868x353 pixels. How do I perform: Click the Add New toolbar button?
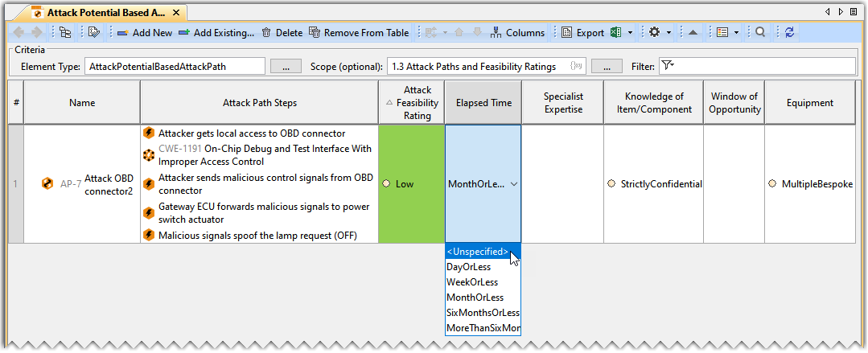[145, 33]
